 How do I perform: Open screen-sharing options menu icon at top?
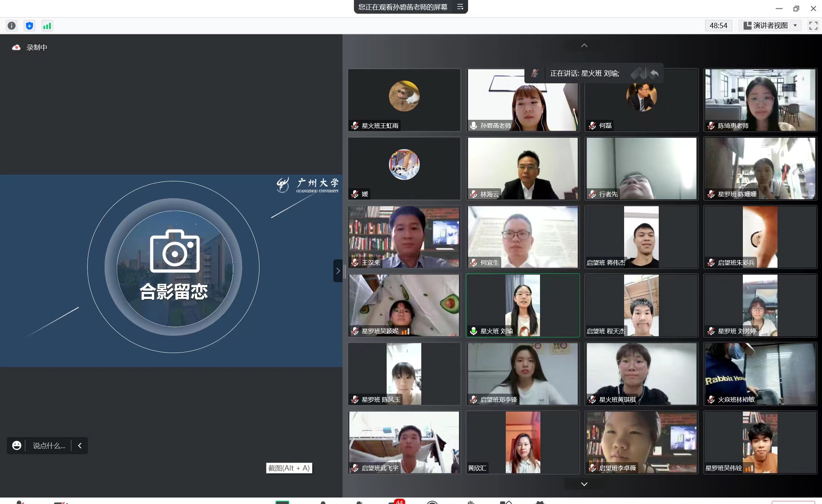(460, 7)
